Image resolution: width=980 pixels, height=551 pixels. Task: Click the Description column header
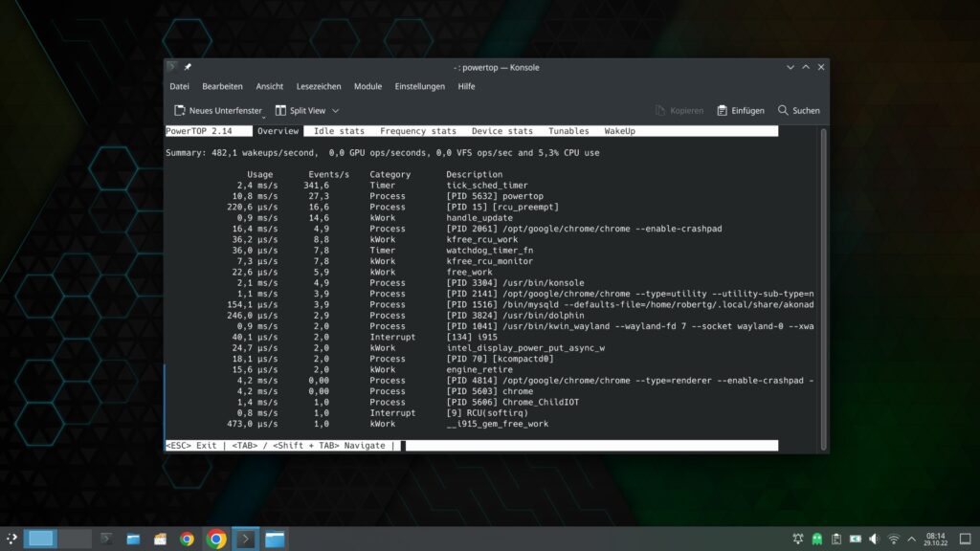point(475,175)
